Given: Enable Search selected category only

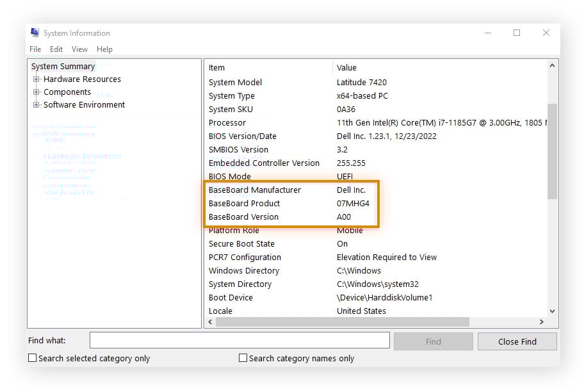Looking at the screenshot, I should pos(32,358).
